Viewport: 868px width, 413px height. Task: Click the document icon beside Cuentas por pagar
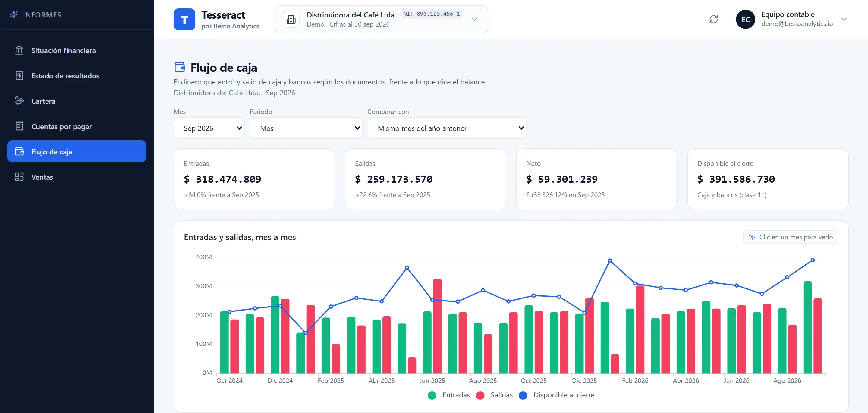coord(19,126)
